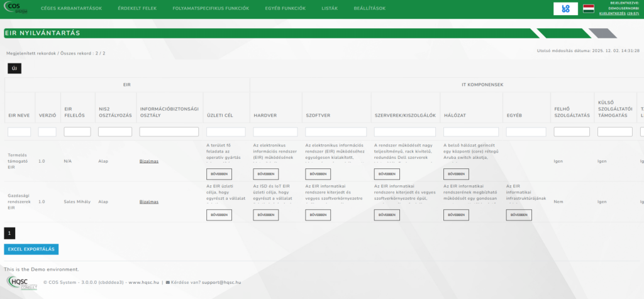Focus the NIS2 osztályozás filter field

tap(115, 132)
